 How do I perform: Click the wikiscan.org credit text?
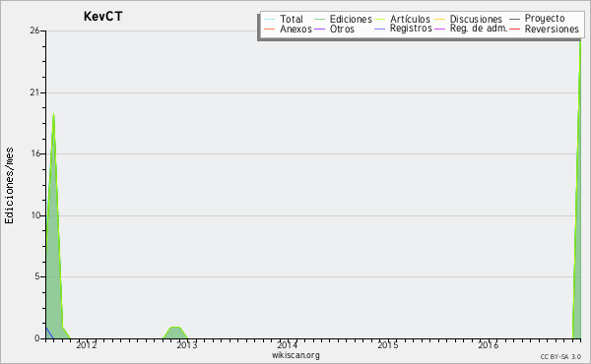pos(295,355)
